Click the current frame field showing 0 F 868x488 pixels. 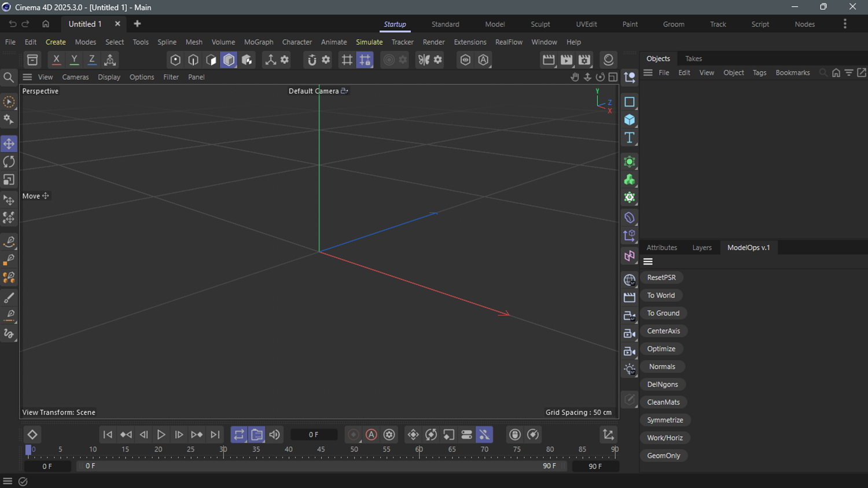[x=314, y=435]
